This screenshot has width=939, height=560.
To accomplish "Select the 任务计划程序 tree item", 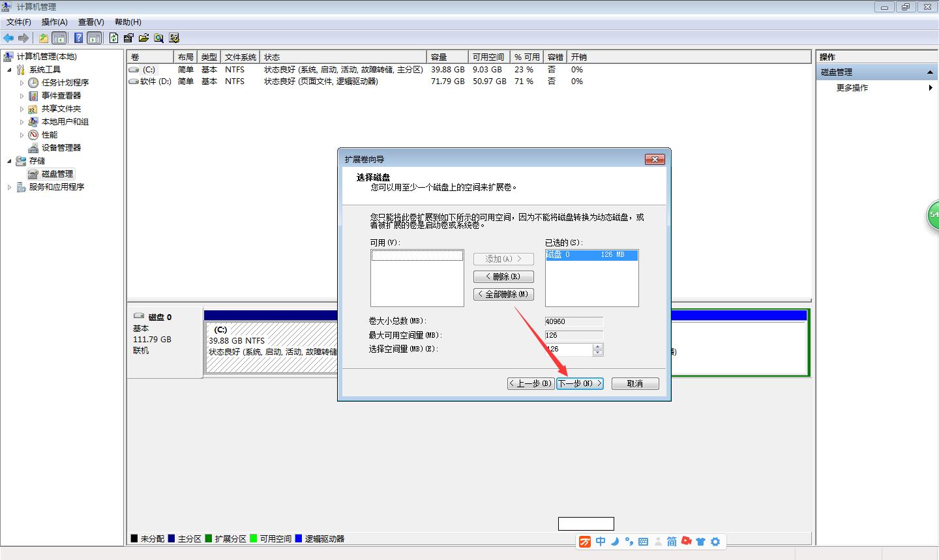I will tap(65, 83).
